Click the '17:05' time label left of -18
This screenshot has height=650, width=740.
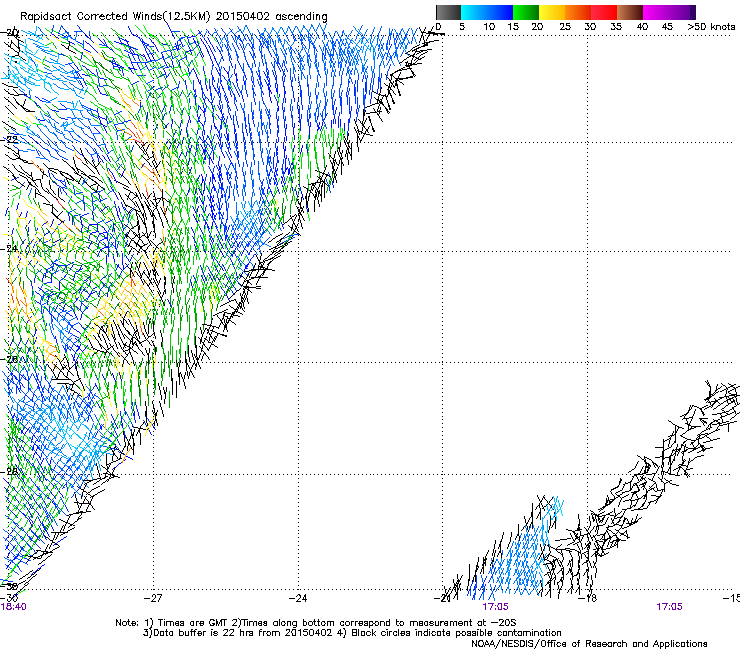click(x=496, y=607)
